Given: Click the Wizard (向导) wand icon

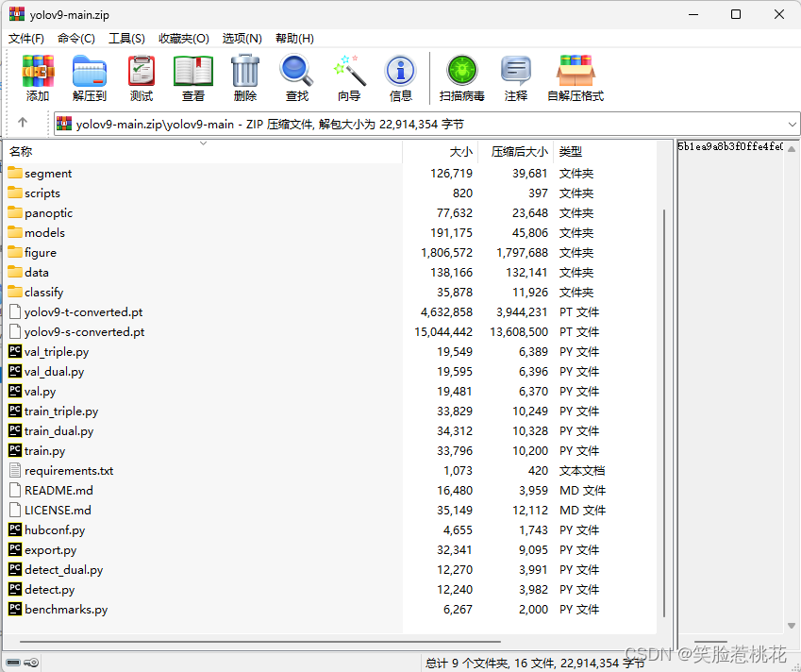Looking at the screenshot, I should click(349, 71).
